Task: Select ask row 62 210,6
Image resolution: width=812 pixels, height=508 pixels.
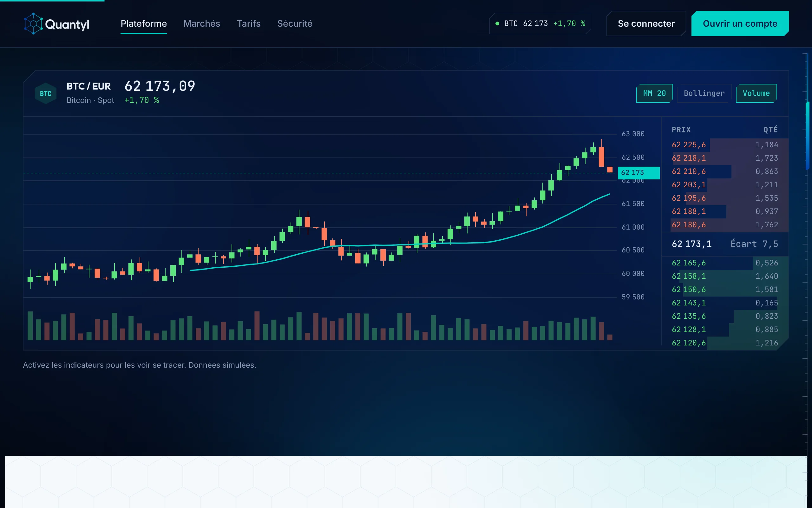Action: click(725, 172)
